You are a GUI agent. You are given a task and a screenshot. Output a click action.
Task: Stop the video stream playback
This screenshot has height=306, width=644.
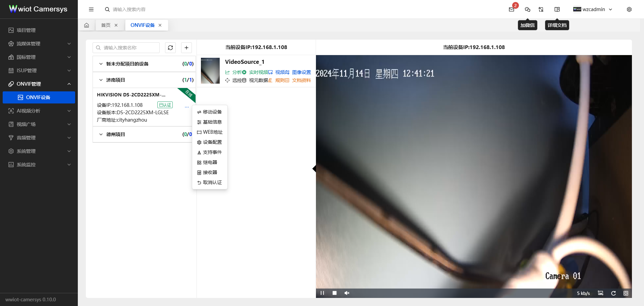pos(334,293)
